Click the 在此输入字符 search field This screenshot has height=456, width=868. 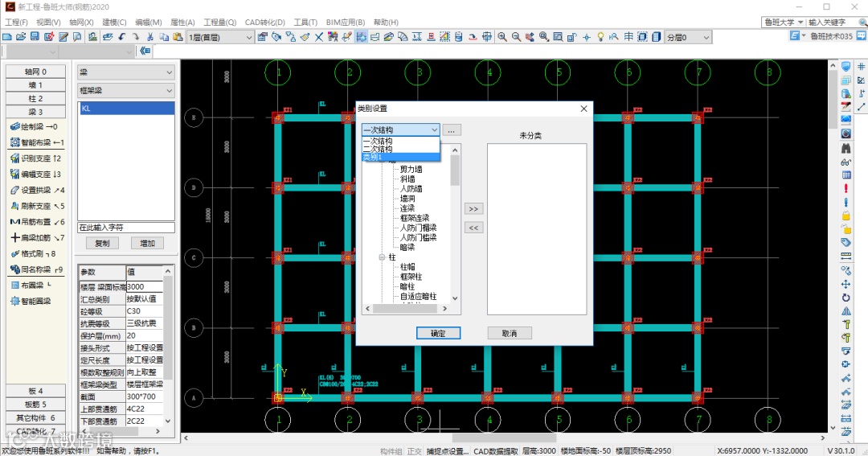126,228
